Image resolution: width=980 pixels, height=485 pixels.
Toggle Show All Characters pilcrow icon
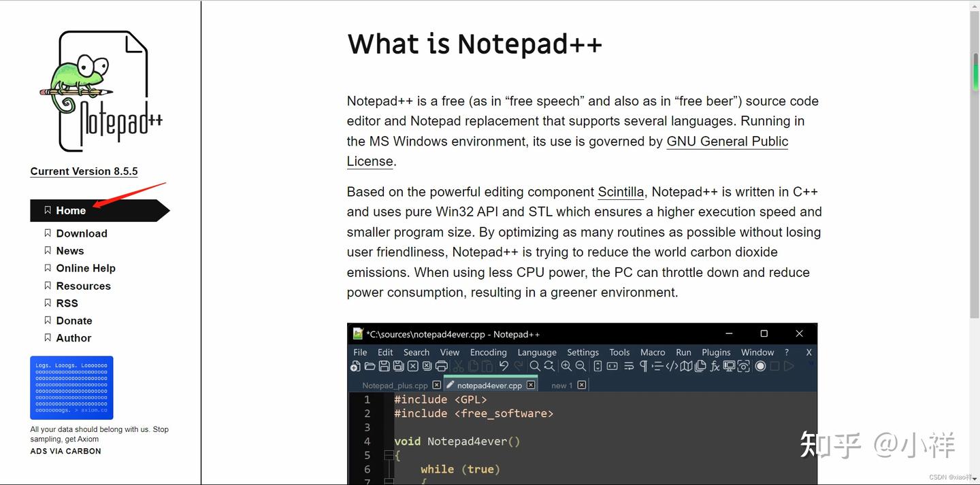(x=643, y=366)
